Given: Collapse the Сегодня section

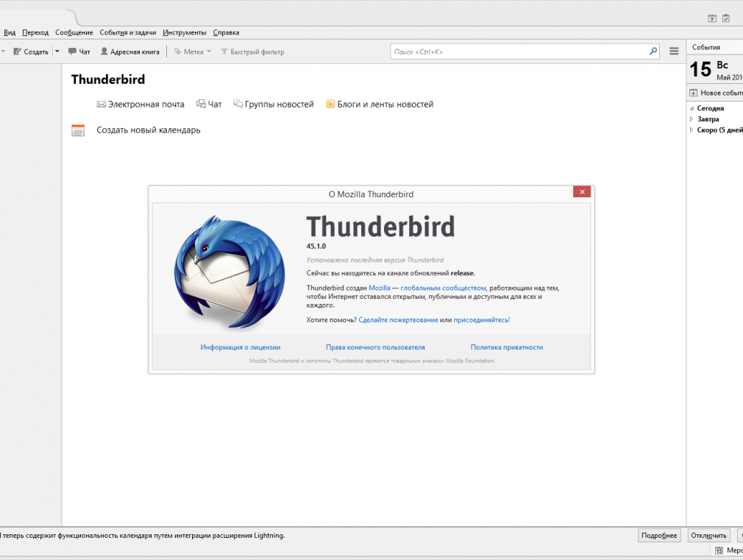Looking at the screenshot, I should (692, 109).
